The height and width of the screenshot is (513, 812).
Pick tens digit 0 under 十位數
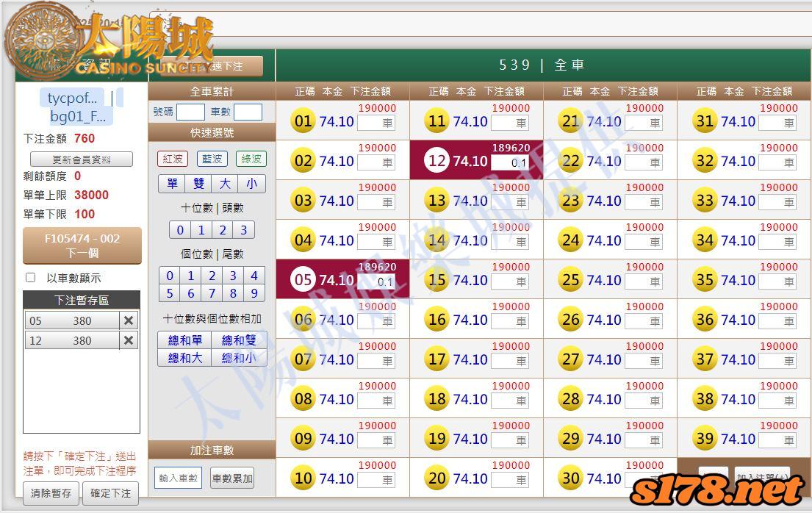click(x=180, y=229)
